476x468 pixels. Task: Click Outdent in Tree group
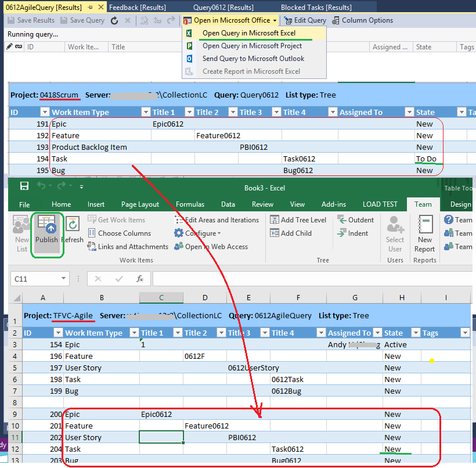pos(355,219)
